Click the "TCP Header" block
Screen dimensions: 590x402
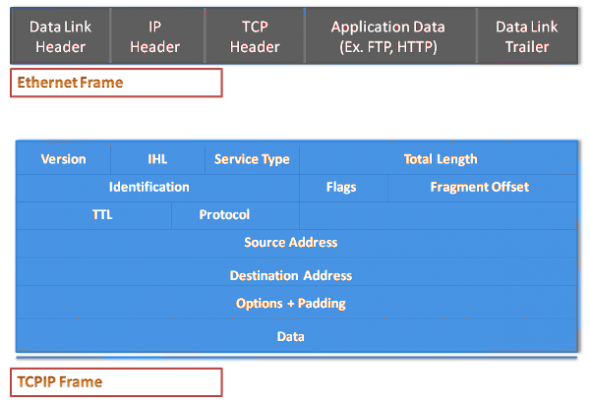pyautogui.click(x=255, y=36)
